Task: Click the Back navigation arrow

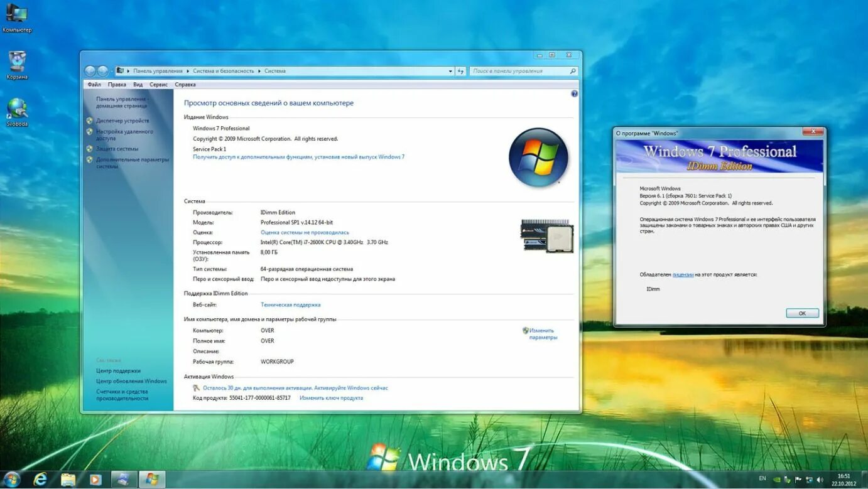Action: pyautogui.click(x=90, y=71)
